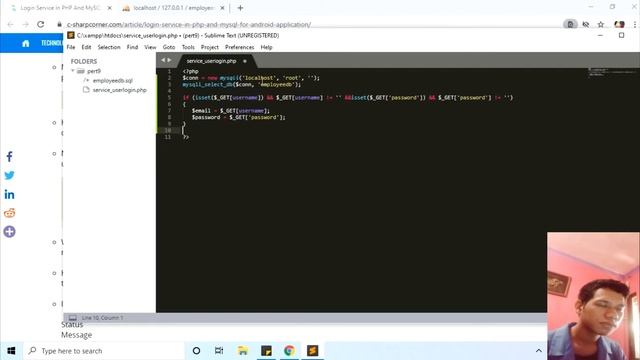
Task: Open the View menu
Action: (x=150, y=47)
